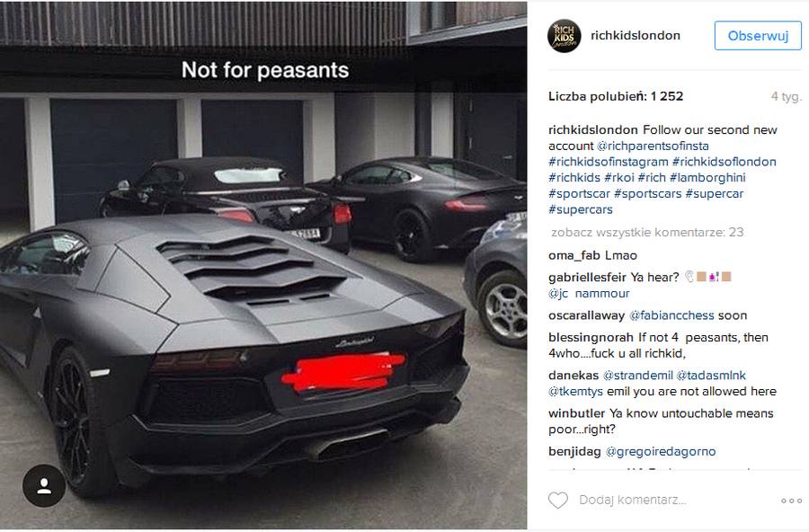Open the @richparentsofinsta mention

(653, 146)
